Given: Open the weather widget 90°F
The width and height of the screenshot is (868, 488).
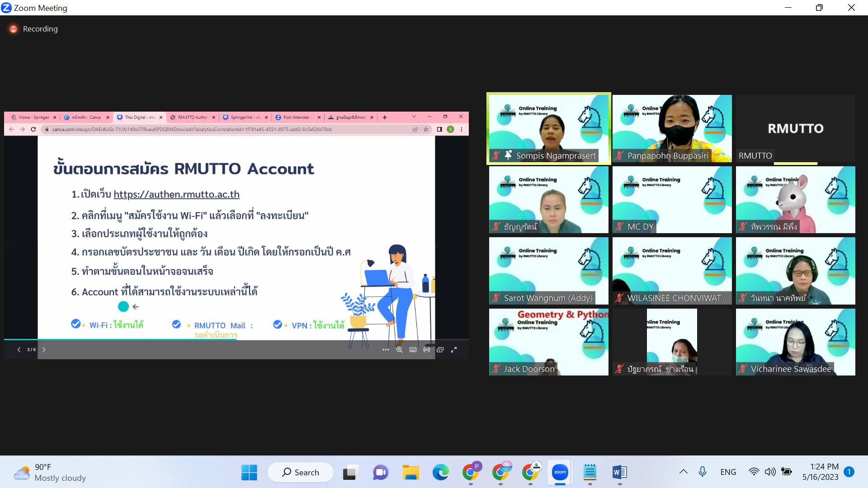Looking at the screenshot, I should pos(50,473).
